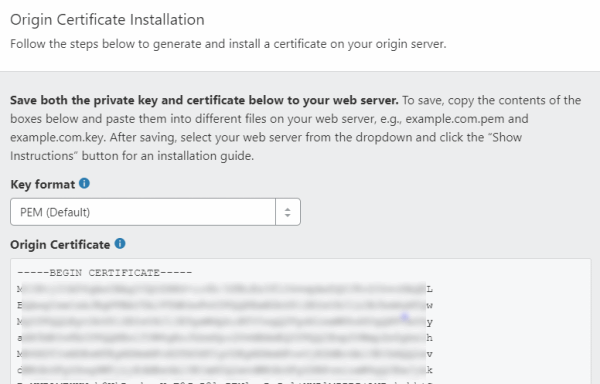This screenshot has height=384, width=600.
Task: Click the BEGIN CERTIFICATE line
Action: point(104,273)
